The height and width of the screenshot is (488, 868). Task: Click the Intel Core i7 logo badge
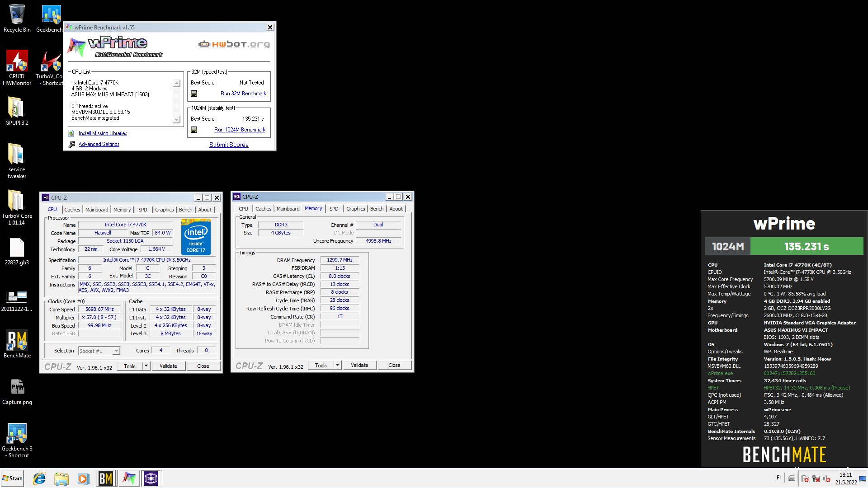196,237
